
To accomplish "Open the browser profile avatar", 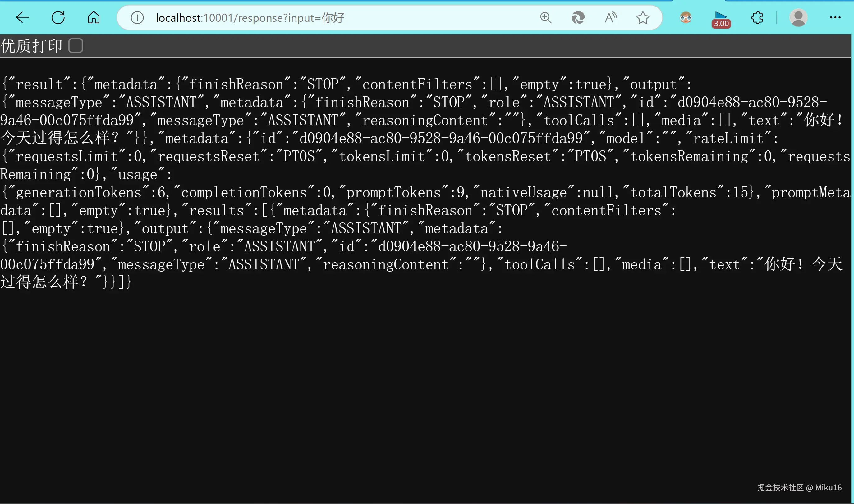I will [x=798, y=18].
